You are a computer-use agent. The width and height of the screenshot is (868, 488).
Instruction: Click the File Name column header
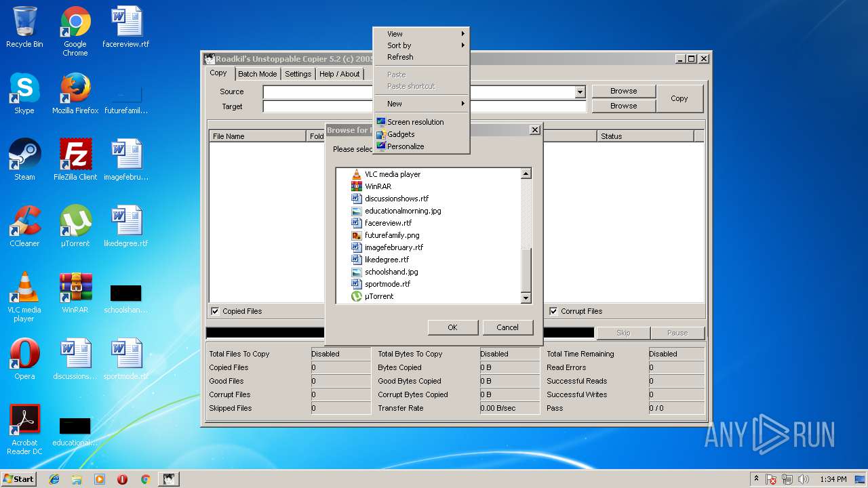258,136
